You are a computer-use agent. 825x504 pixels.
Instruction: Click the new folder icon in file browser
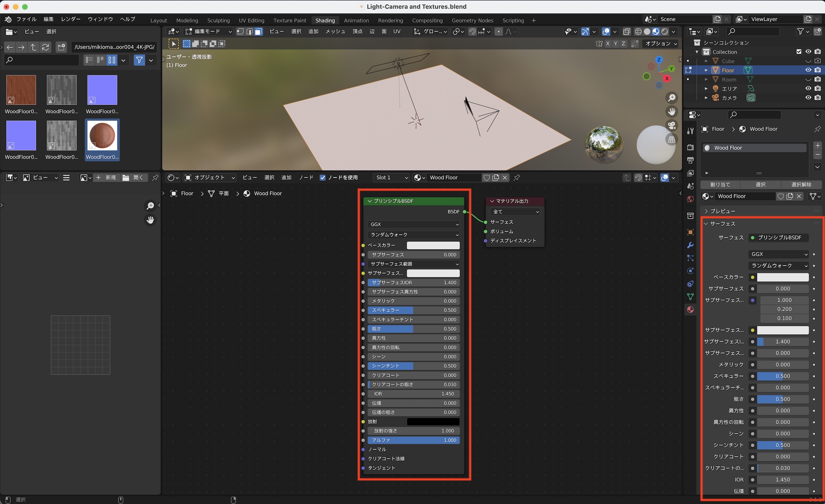(61, 47)
